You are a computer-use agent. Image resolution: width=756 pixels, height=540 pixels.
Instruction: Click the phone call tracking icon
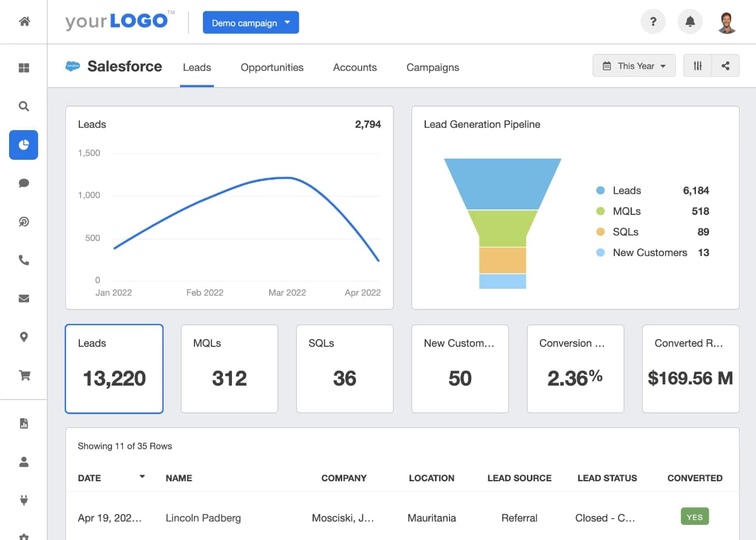click(x=24, y=260)
